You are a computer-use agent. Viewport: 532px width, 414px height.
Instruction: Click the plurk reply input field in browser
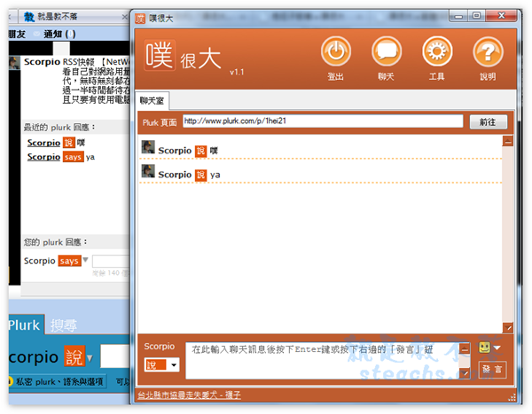[111, 262]
